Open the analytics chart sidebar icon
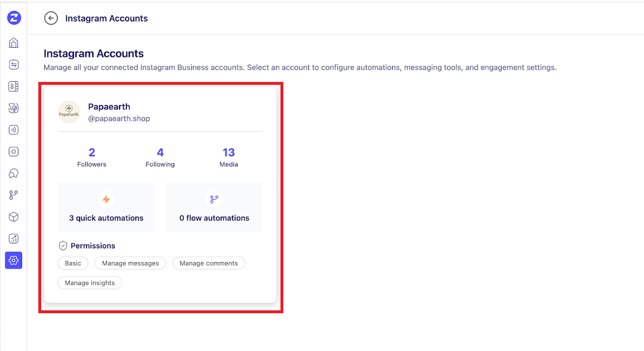This screenshot has width=644, height=351. (x=14, y=239)
